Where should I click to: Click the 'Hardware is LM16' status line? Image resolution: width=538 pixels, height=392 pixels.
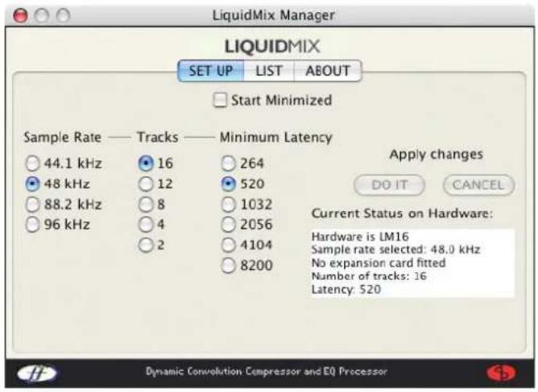point(360,237)
